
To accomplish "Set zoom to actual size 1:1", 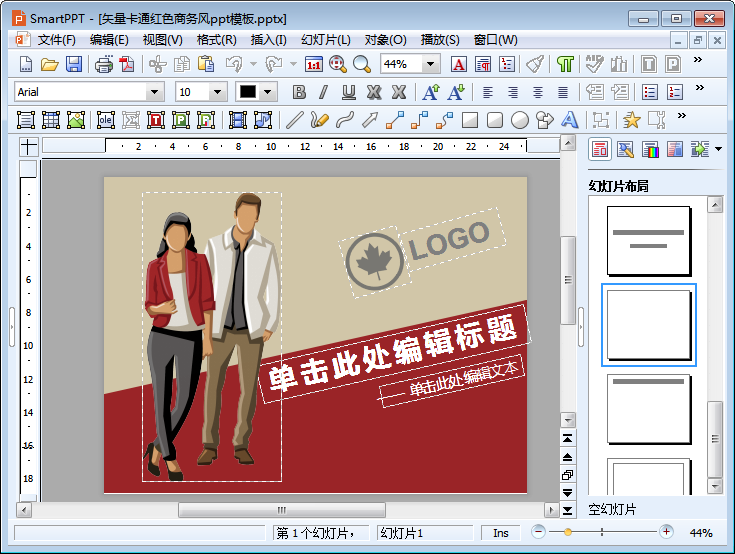I will click(x=314, y=64).
